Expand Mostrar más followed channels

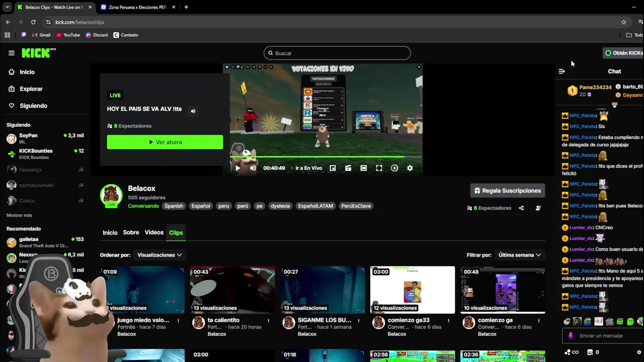(19, 215)
